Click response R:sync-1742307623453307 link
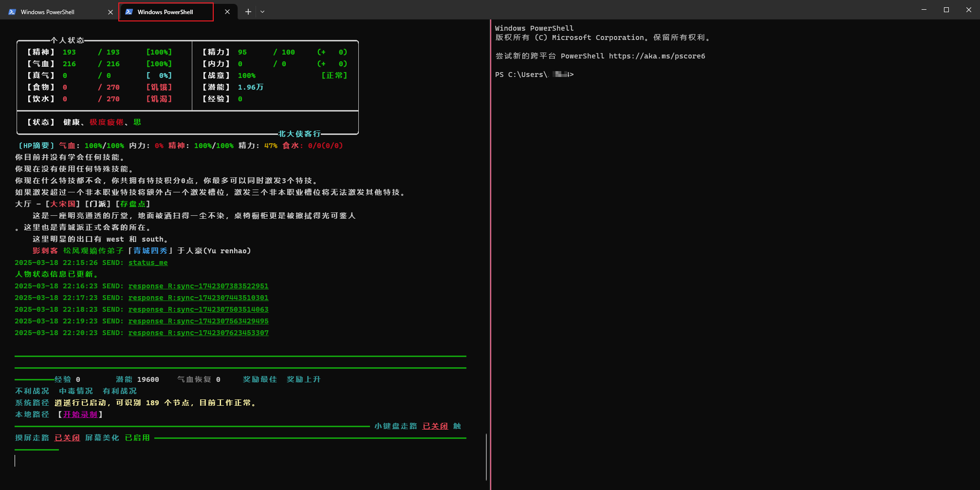The image size is (980, 490). [x=199, y=333]
